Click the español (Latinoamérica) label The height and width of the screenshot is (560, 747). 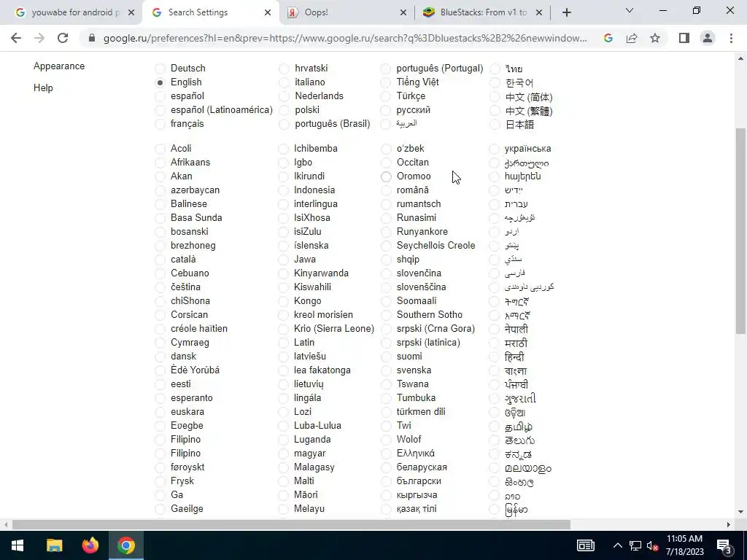[x=222, y=110]
